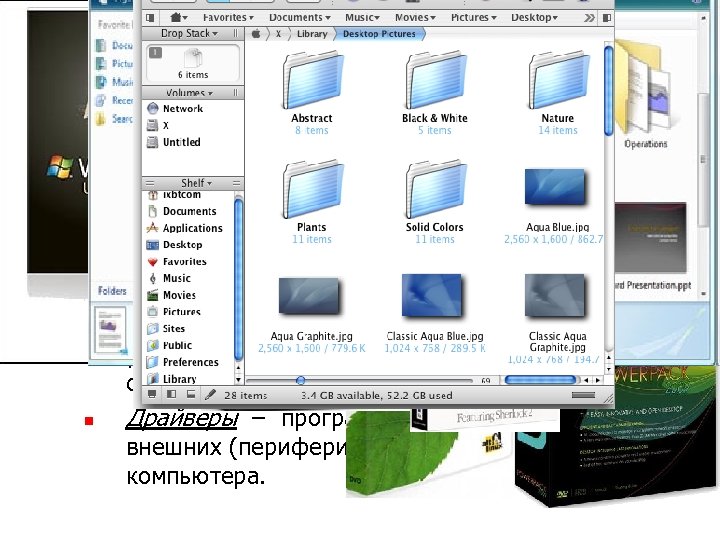Open the Favorites toolbar menu
The width and height of the screenshot is (720, 540).
click(228, 17)
